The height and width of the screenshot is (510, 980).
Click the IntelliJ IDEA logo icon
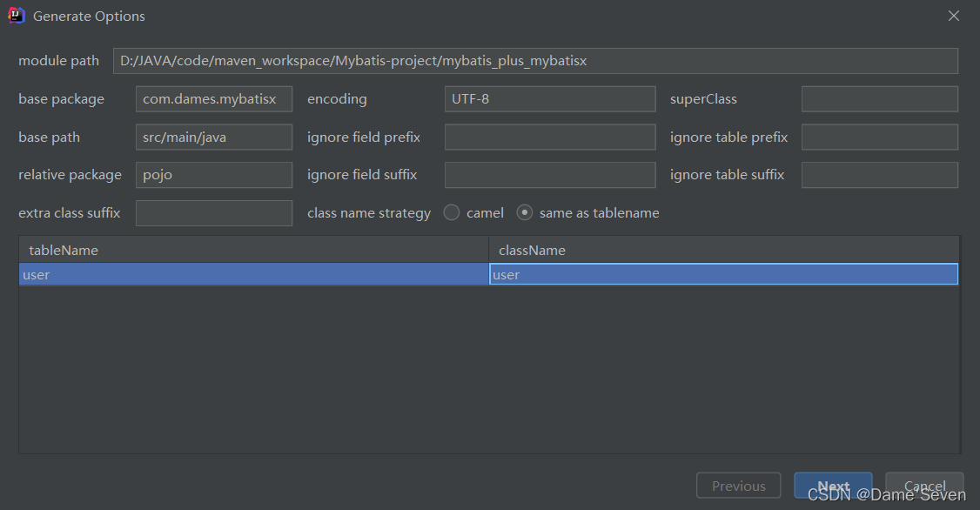click(17, 16)
